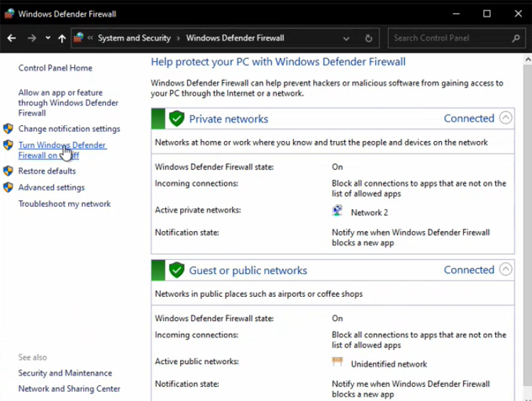The height and width of the screenshot is (401, 532).
Task: Click the Unidentified network bench icon
Action: click(x=337, y=362)
